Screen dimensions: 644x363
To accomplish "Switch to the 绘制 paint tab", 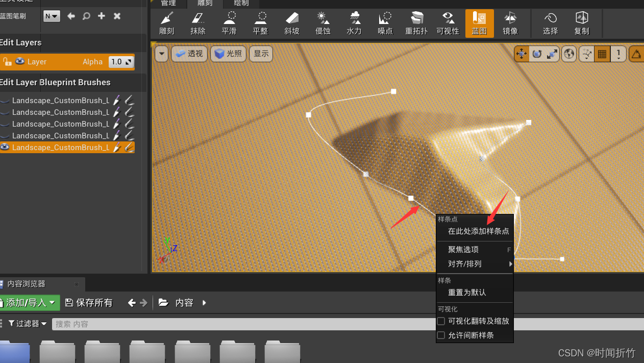I will (241, 4).
